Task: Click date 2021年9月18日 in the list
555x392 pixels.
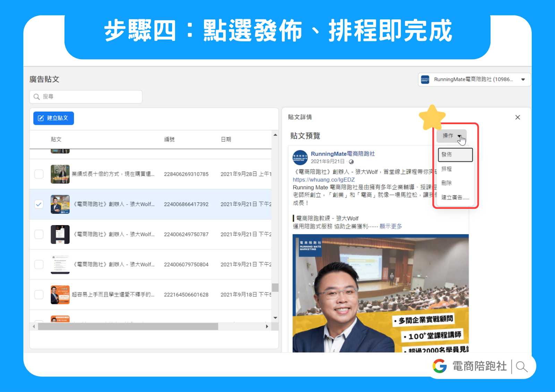Action: click(246, 295)
